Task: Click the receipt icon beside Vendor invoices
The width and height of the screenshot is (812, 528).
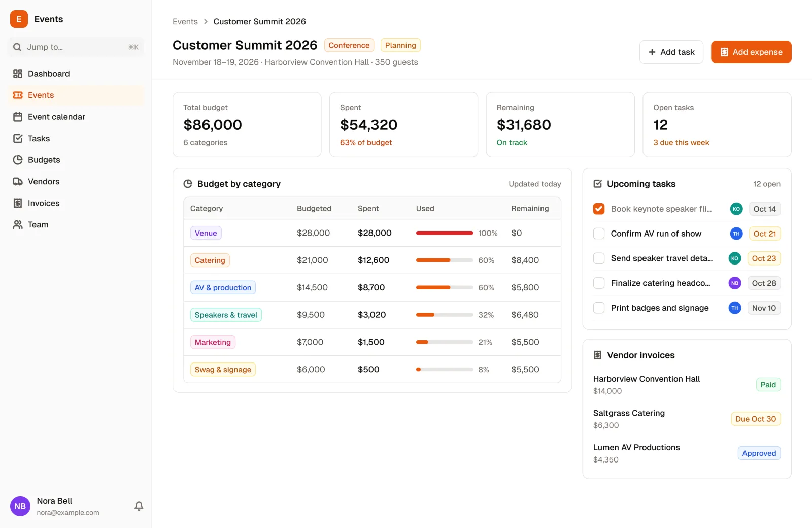Action: click(598, 355)
